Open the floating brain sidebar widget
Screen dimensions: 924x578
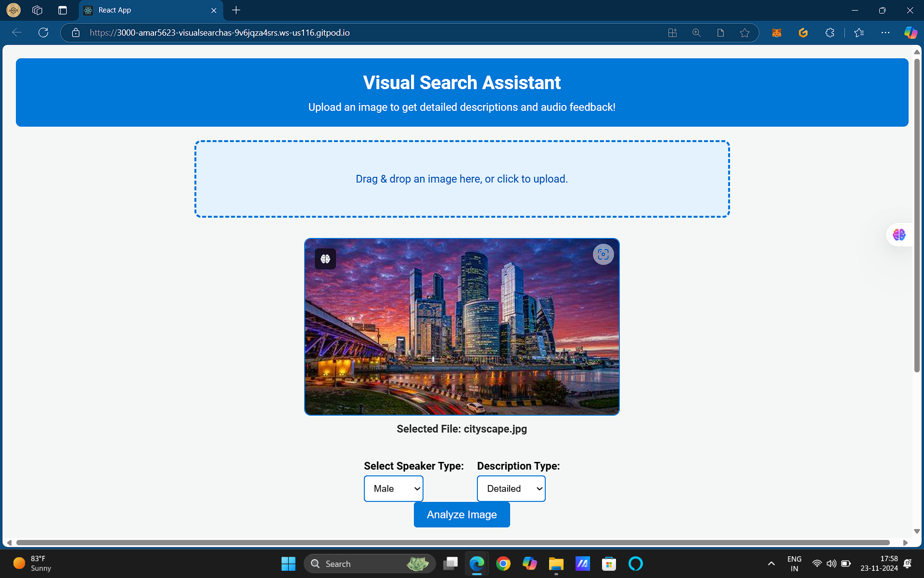click(899, 235)
